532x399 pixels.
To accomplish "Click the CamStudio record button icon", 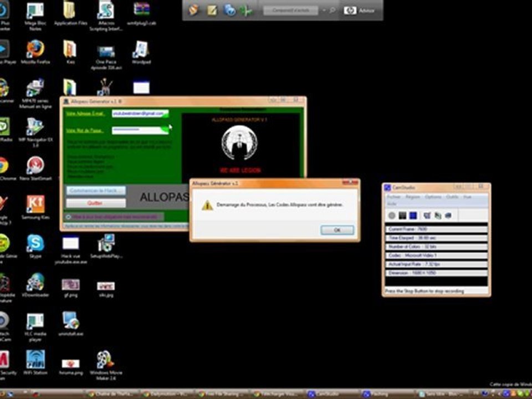I will point(392,216).
